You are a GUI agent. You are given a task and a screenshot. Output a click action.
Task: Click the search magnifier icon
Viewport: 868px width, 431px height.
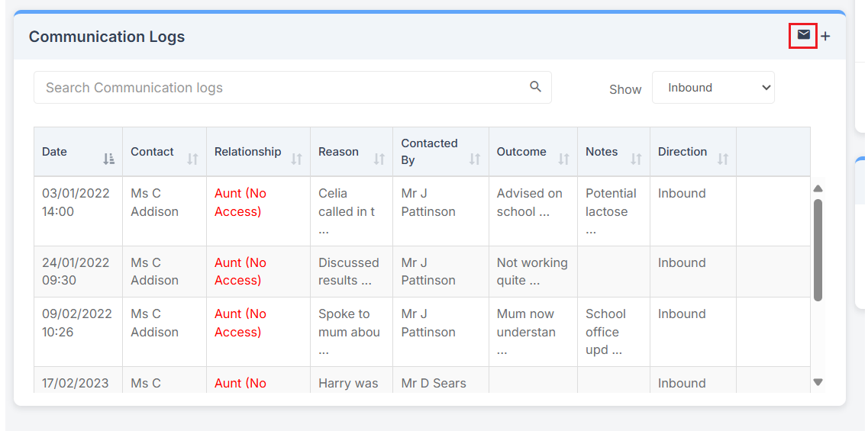[535, 86]
